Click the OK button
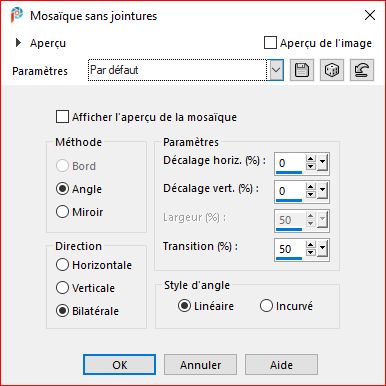This screenshot has width=386, height=386. [x=119, y=365]
